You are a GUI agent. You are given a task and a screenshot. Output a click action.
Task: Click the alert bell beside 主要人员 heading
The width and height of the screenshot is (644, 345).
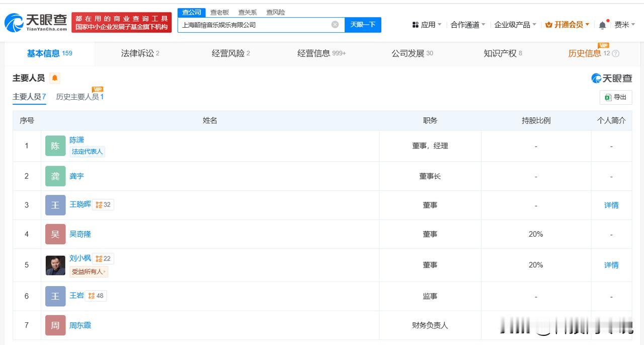click(54, 78)
